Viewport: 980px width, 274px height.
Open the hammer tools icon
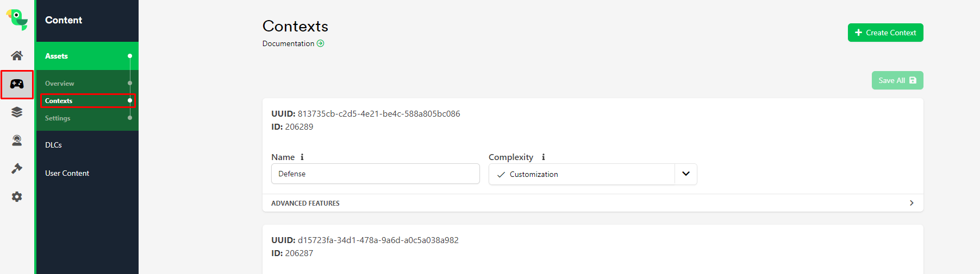(x=17, y=169)
